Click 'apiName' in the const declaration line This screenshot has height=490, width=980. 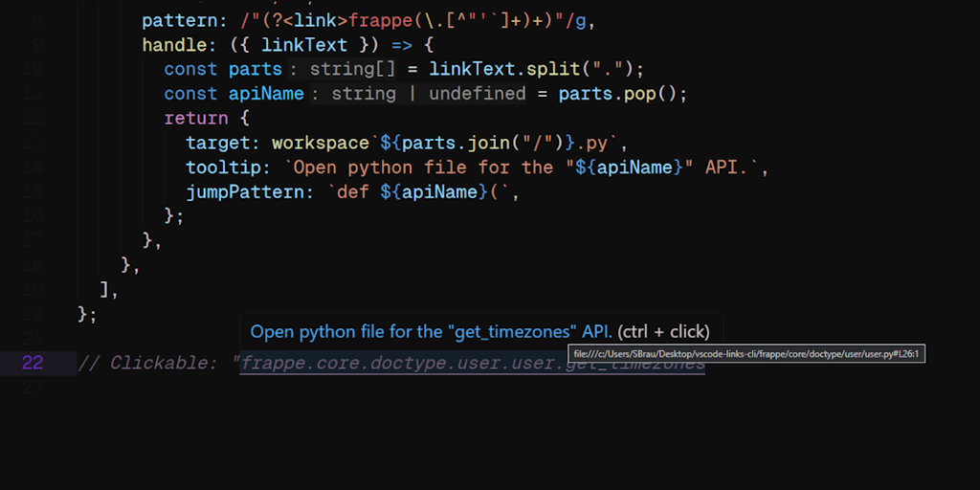266,94
